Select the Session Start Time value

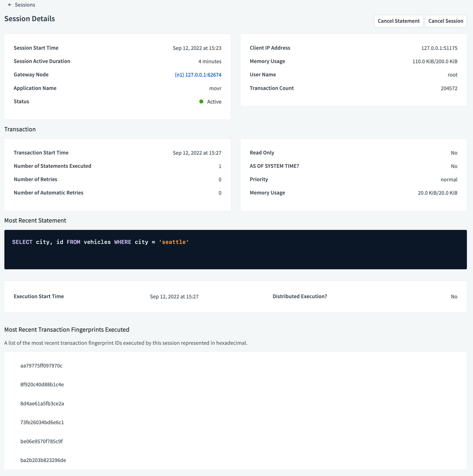(x=197, y=48)
